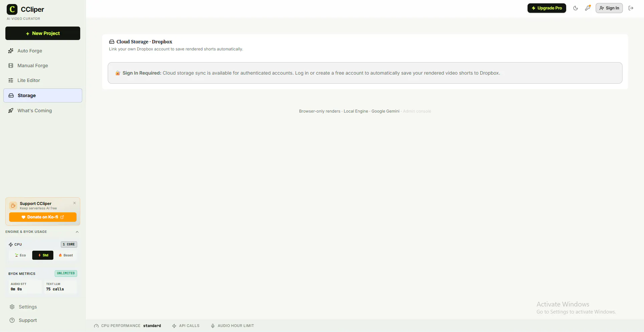Image resolution: width=644 pixels, height=332 pixels.
Task: Open Auto Forge from sidebar
Action: coord(43,51)
